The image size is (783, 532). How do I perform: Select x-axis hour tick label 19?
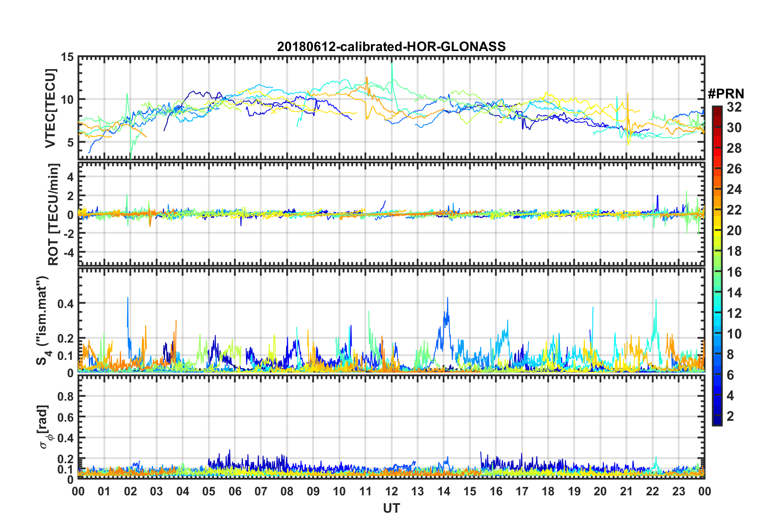[x=574, y=491]
